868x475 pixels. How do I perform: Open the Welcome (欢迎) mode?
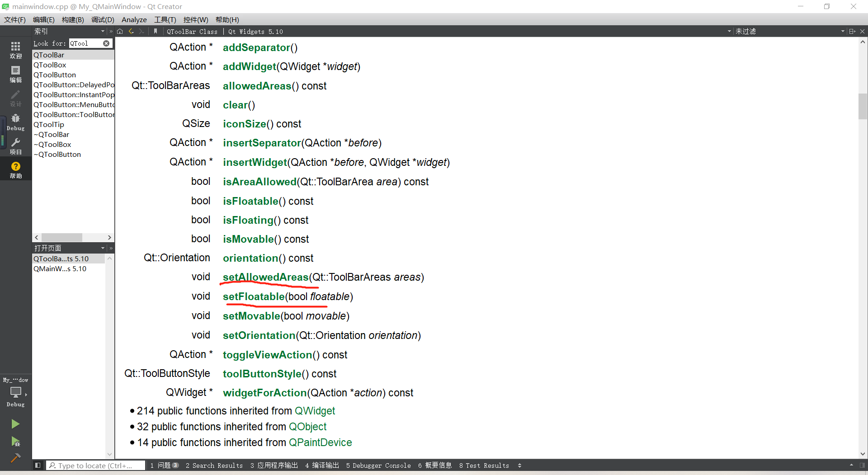16,50
